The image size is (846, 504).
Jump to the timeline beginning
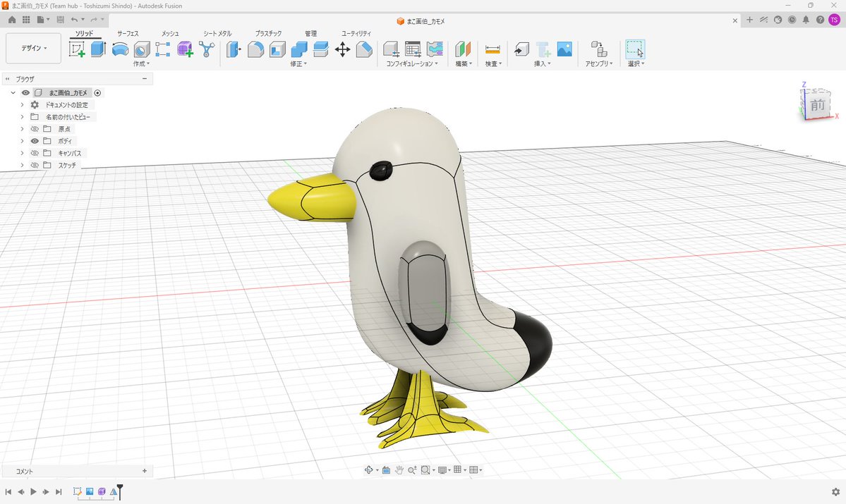pyautogui.click(x=8, y=491)
